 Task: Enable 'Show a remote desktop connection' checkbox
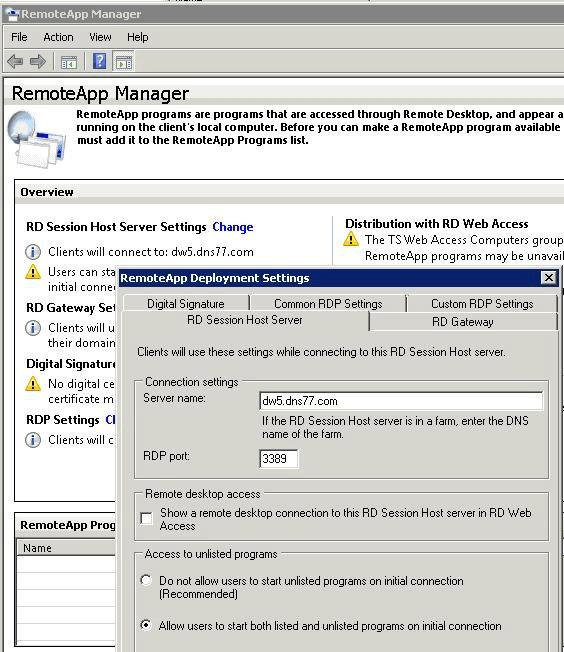[x=146, y=519]
